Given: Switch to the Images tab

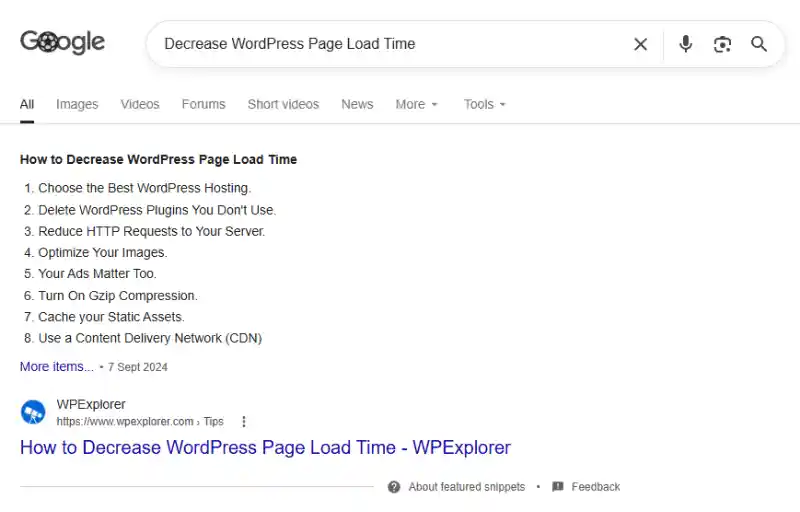Looking at the screenshot, I should [x=77, y=105].
